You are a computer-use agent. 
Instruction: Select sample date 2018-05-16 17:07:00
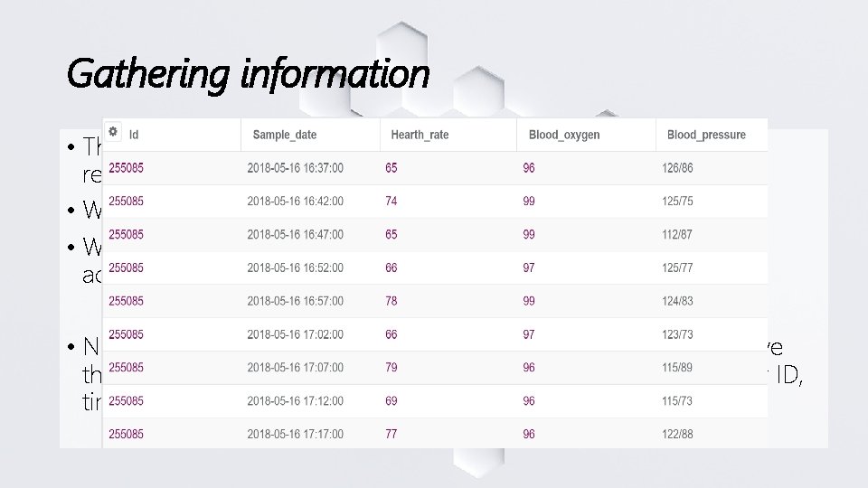point(295,368)
